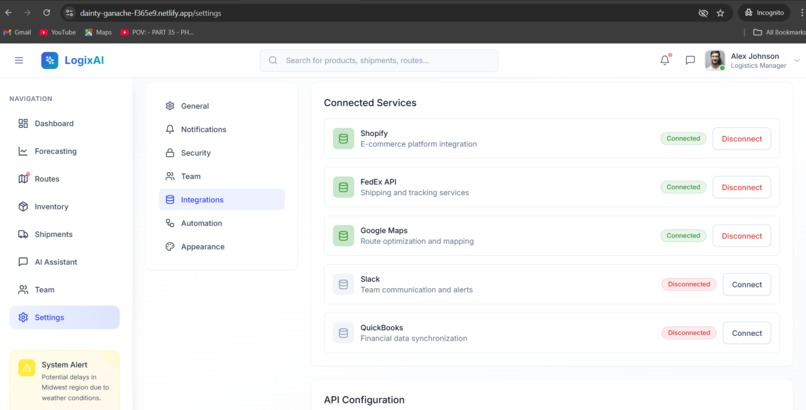Click the Dashboard grid icon

pyautogui.click(x=23, y=123)
